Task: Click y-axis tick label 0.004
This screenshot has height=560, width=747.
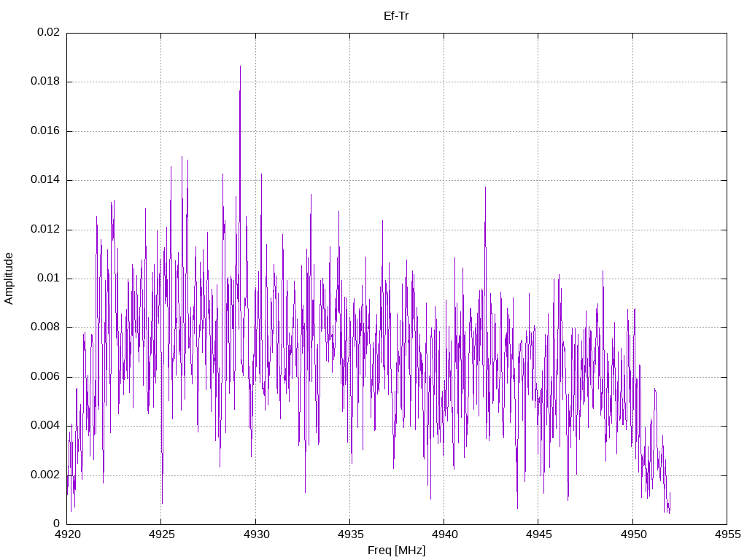Action: click(x=45, y=425)
